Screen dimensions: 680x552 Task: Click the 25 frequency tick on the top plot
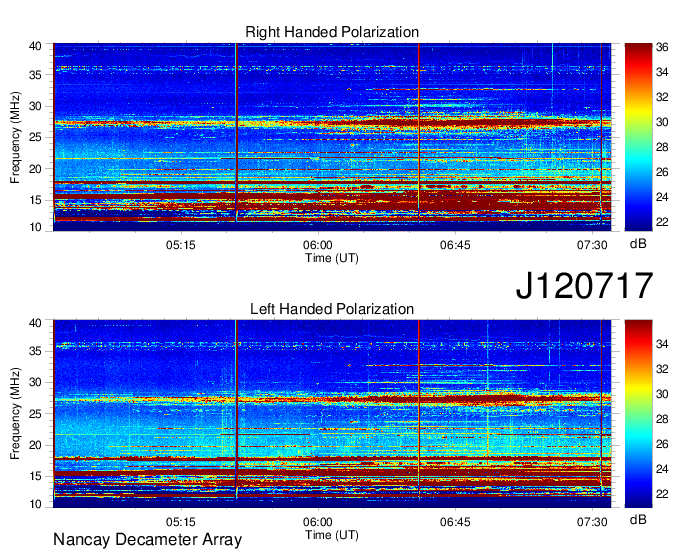35,138
